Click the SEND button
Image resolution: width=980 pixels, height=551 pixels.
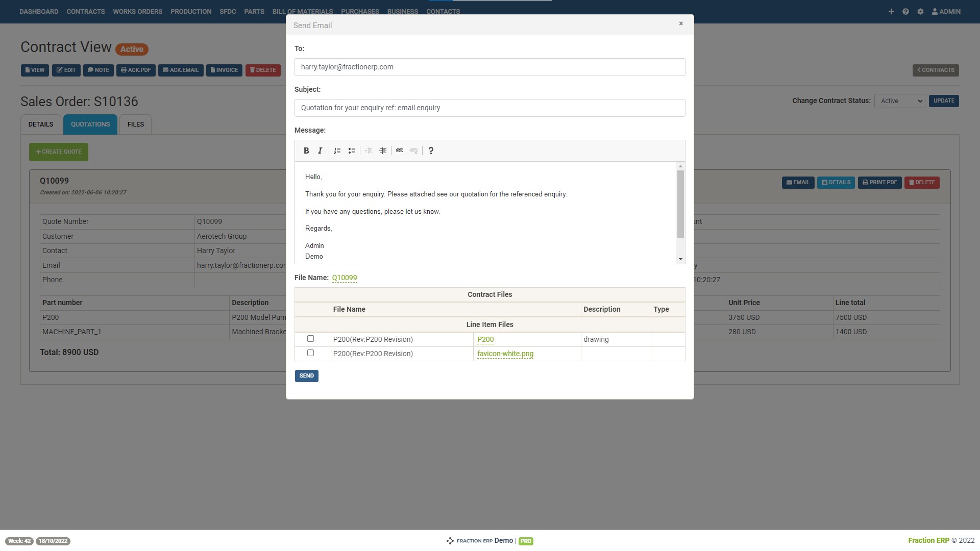point(307,375)
